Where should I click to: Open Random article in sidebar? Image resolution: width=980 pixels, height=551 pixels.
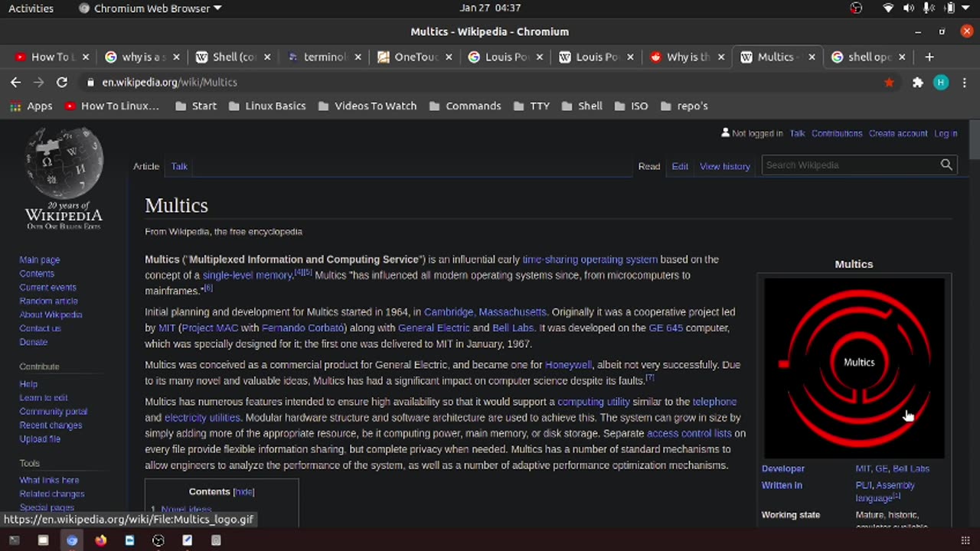48,301
